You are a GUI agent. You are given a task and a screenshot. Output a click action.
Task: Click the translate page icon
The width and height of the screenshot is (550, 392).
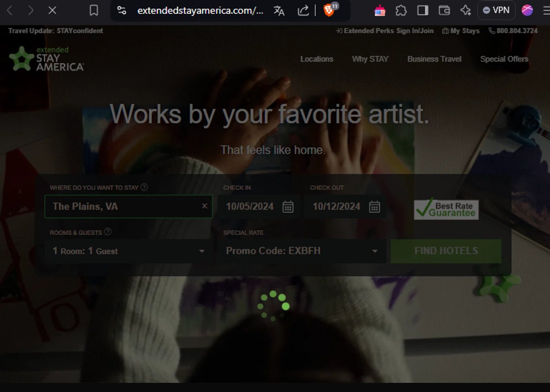[279, 11]
